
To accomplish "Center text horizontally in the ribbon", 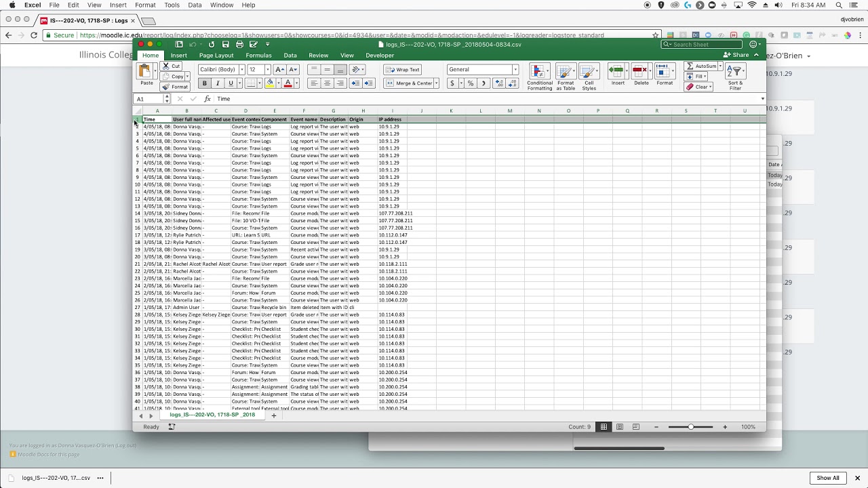I will pos(327,83).
